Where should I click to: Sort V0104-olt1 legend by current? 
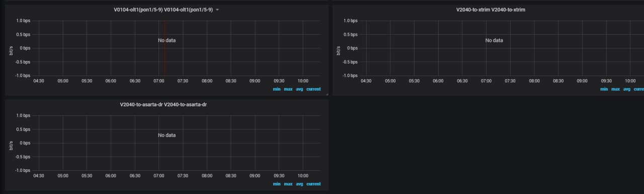pos(313,89)
